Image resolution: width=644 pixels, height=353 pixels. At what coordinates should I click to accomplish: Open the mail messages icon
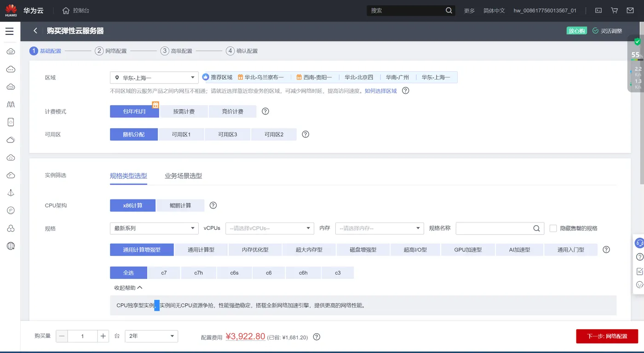[630, 10]
